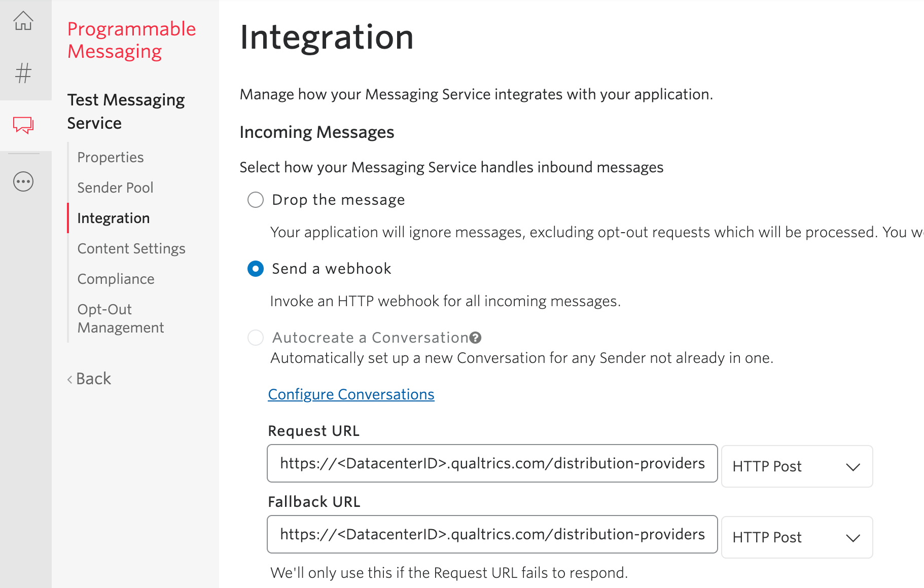Open Content Settings in the sidebar
The height and width of the screenshot is (588, 924).
[131, 248]
